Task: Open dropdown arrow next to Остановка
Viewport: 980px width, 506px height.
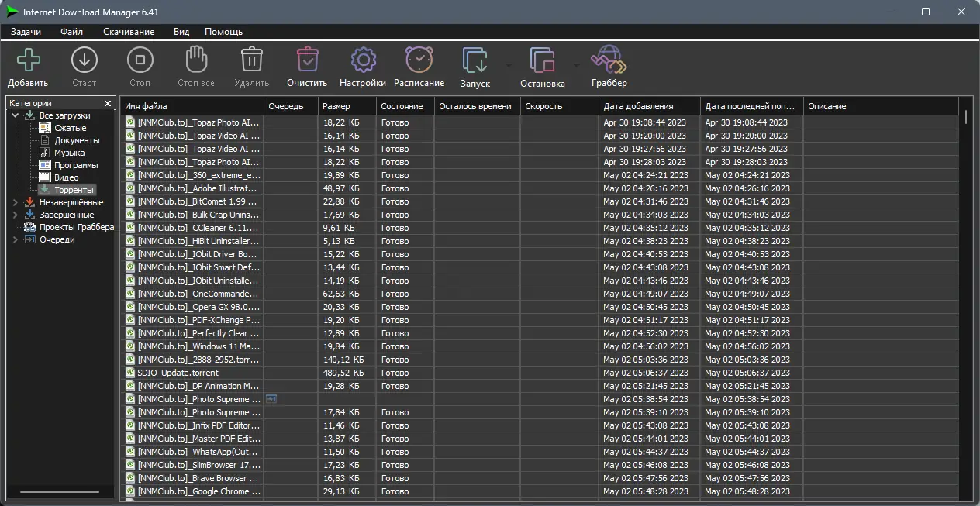Action: coord(576,66)
